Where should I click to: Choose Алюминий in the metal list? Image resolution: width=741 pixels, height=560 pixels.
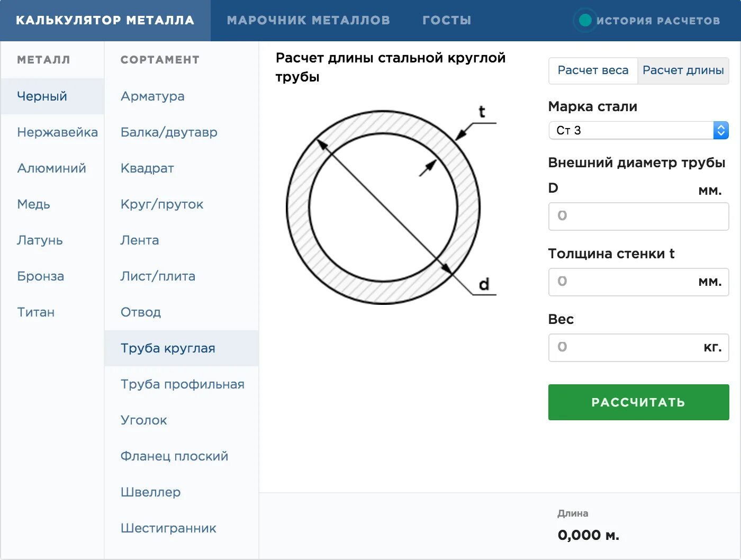click(51, 168)
